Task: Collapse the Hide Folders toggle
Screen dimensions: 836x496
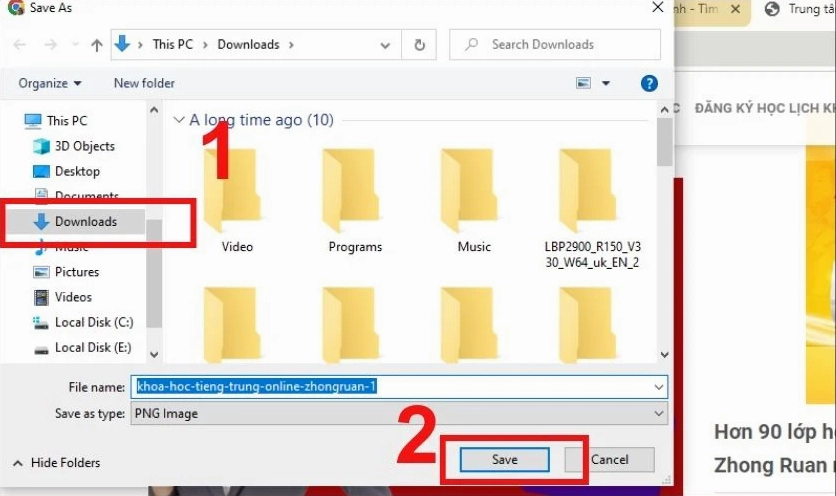Action: click(x=56, y=463)
